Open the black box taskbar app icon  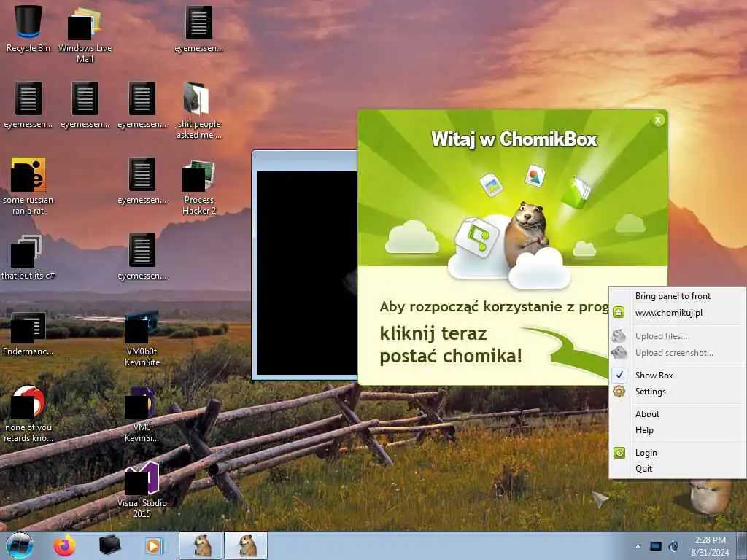tap(109, 545)
